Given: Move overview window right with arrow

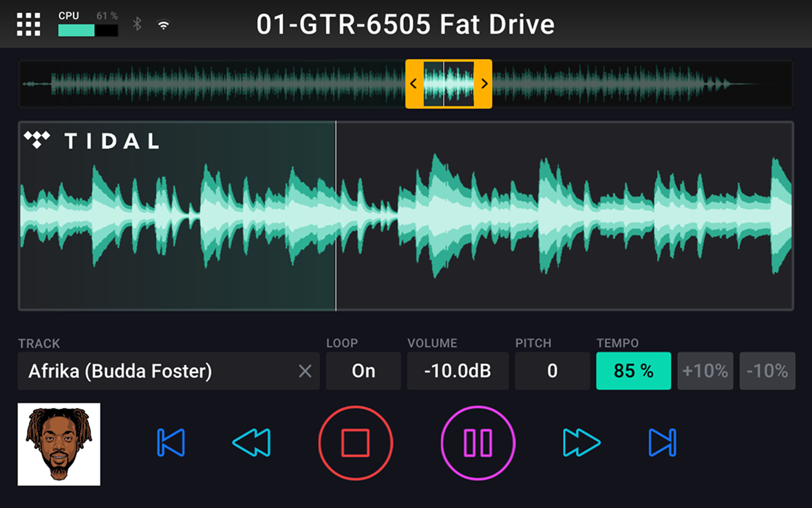Looking at the screenshot, I should click(484, 84).
